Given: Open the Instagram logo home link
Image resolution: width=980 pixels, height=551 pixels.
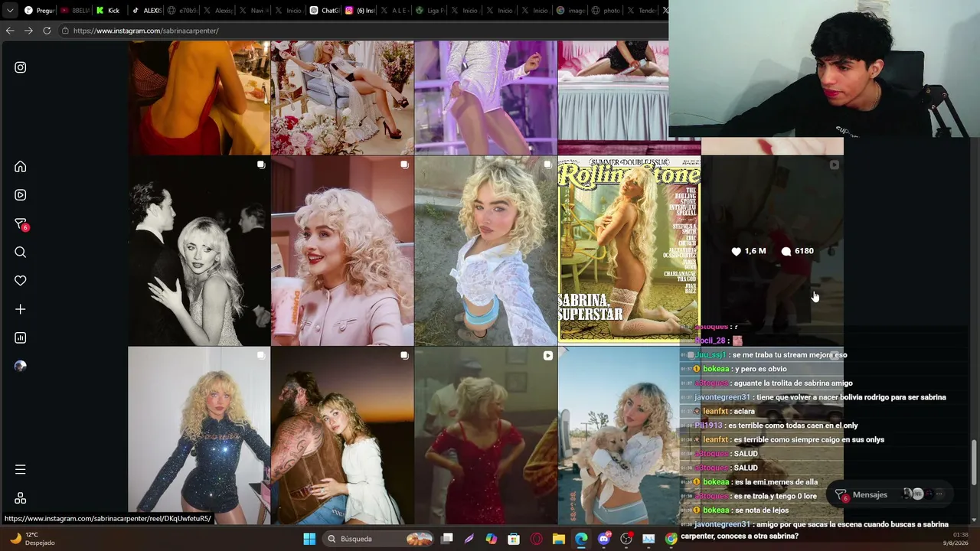Looking at the screenshot, I should pos(21,67).
